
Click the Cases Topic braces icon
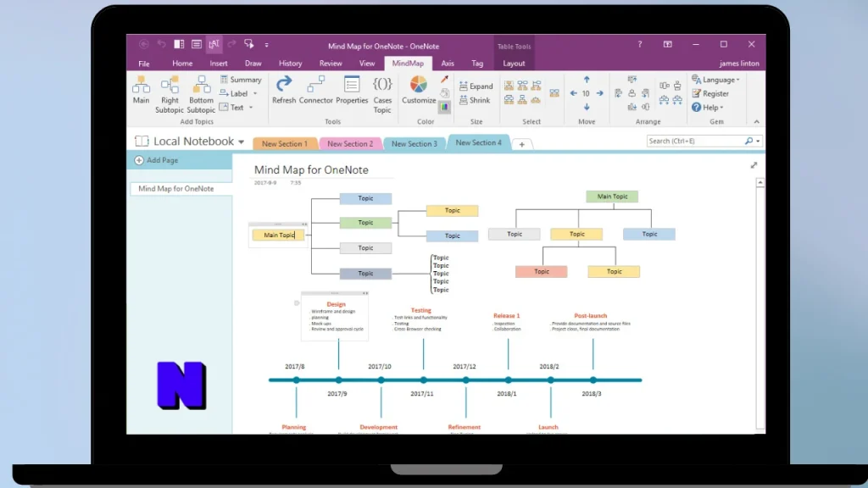tap(382, 84)
